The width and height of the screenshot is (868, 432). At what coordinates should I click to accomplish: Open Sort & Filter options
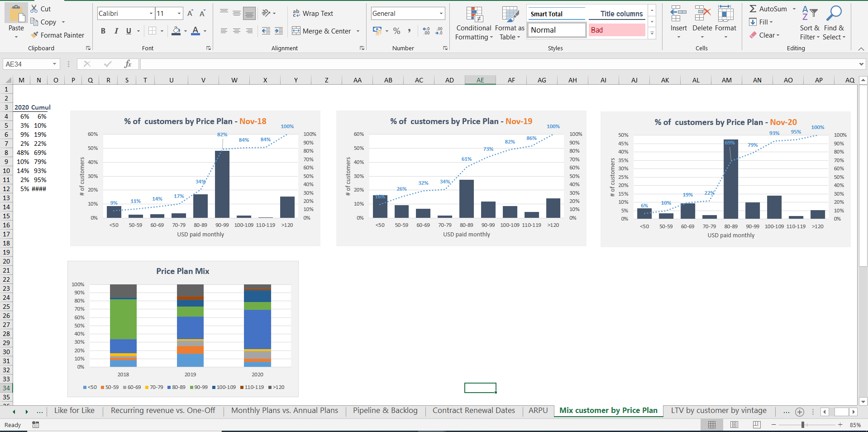point(810,24)
